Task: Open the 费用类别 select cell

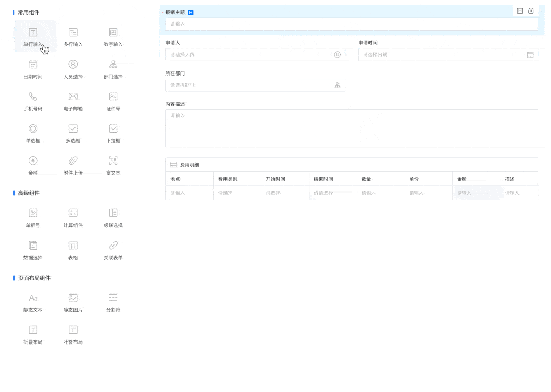Action: tap(237, 193)
